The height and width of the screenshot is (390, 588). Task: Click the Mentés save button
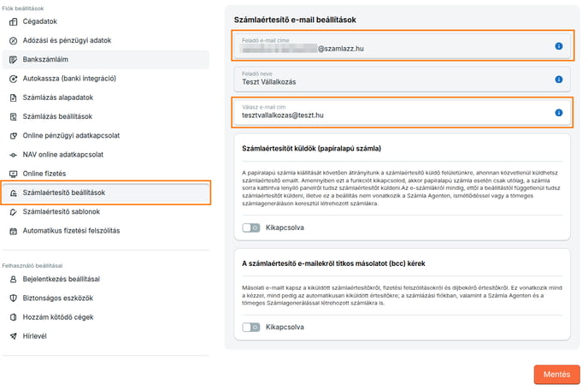coord(557,375)
